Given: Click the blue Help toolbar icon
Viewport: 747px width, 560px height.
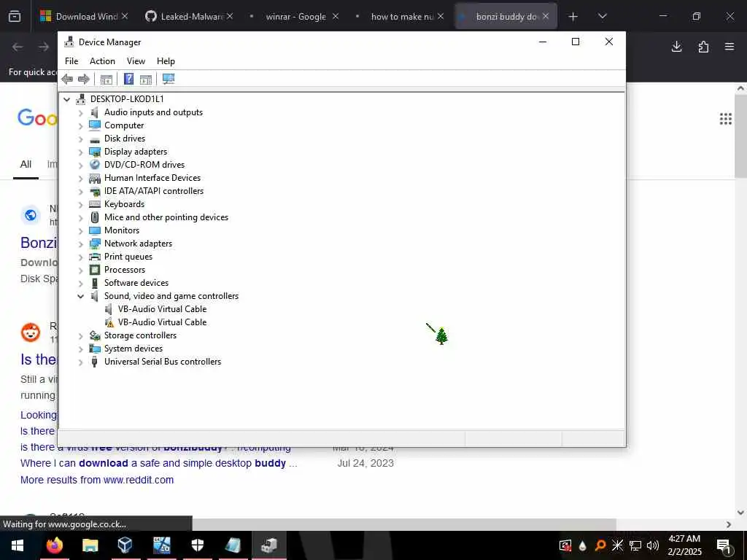Looking at the screenshot, I should tap(128, 79).
